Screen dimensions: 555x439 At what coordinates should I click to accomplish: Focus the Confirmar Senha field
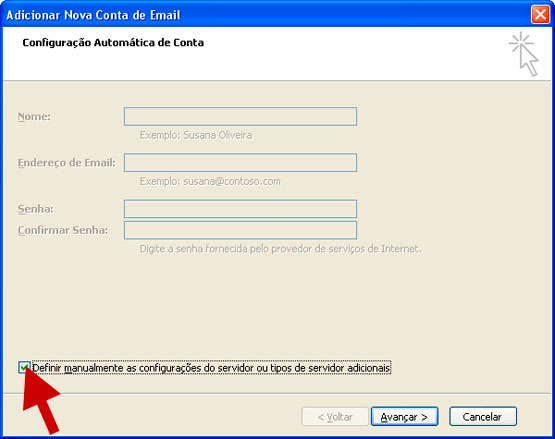pyautogui.click(x=240, y=230)
